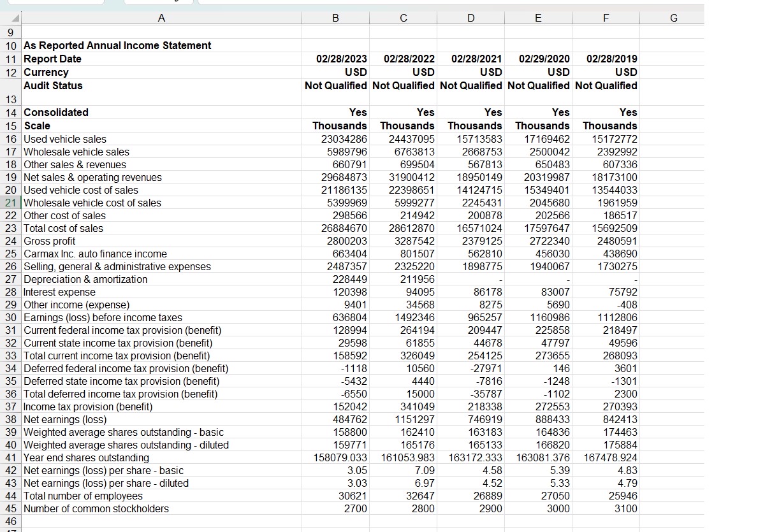Select row header 16

pos(11,139)
